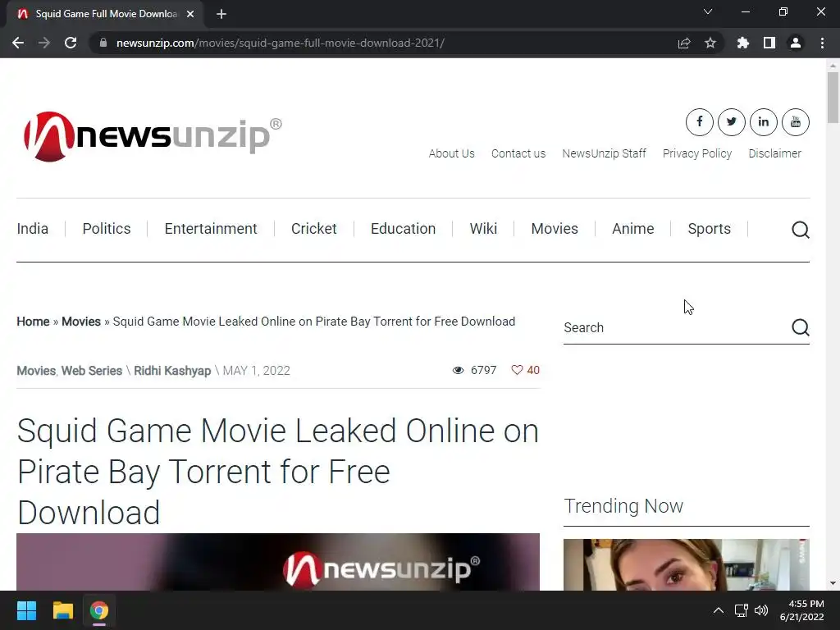Show hidden icons with the tray chevron

719,610
